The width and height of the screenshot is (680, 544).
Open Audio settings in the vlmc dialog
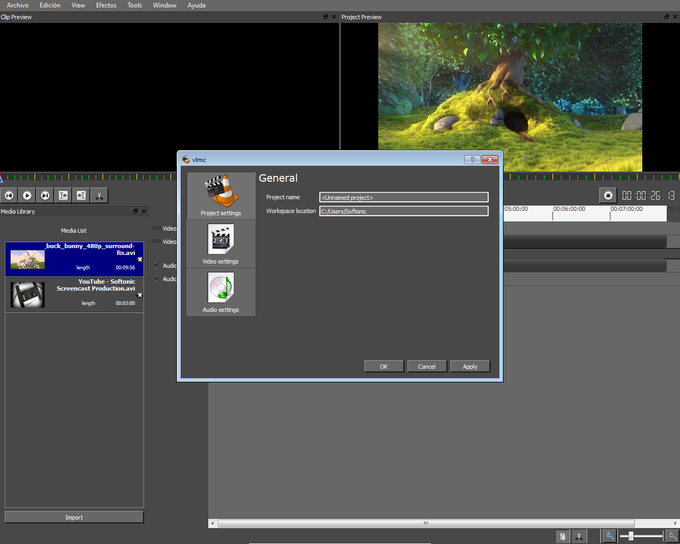[220, 292]
